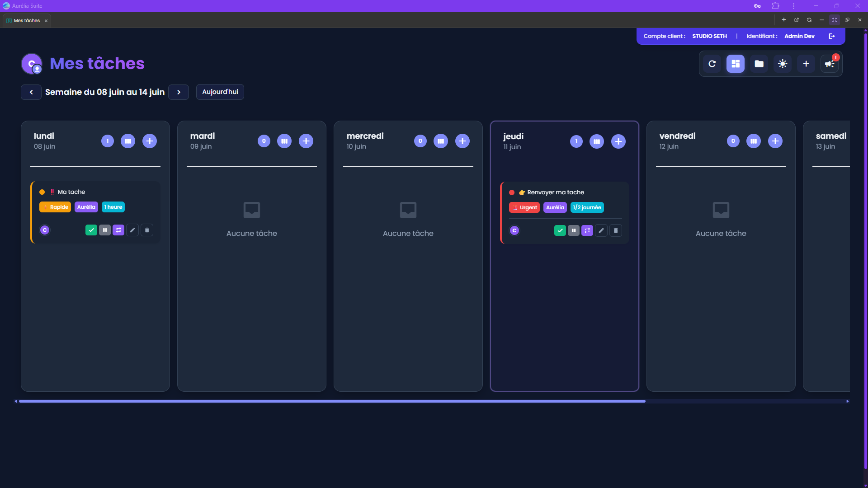
Task: Jump to today with Aujourd'hui button
Action: 220,92
